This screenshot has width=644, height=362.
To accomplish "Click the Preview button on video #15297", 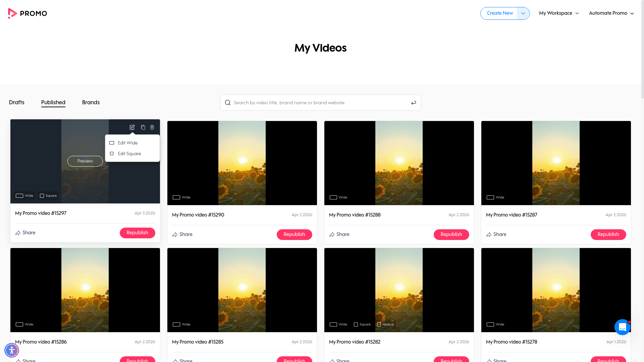I will click(85, 161).
